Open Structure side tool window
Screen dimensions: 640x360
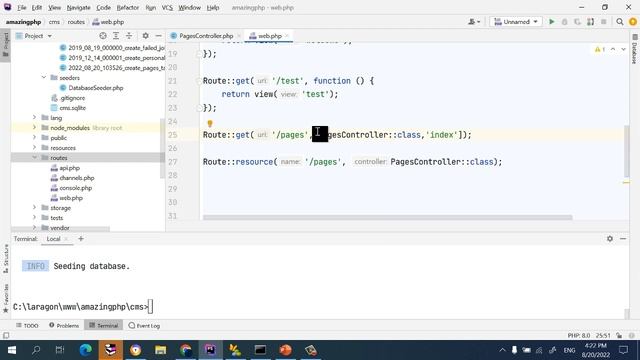[6, 259]
